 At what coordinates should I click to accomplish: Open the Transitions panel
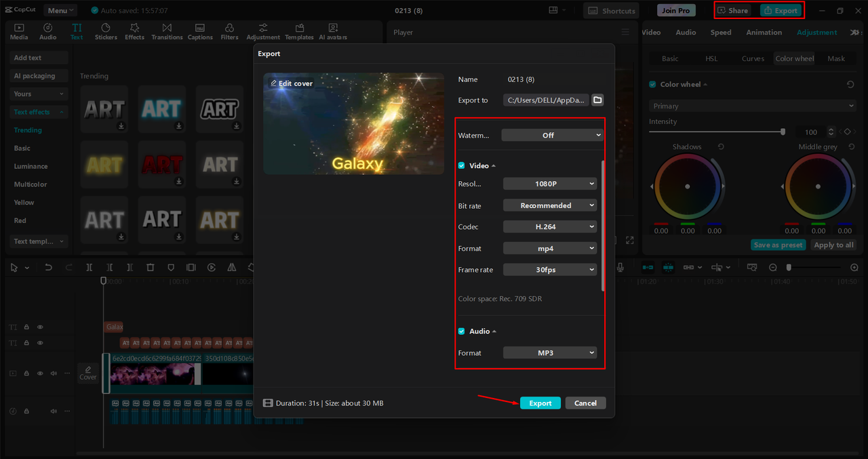(167, 32)
